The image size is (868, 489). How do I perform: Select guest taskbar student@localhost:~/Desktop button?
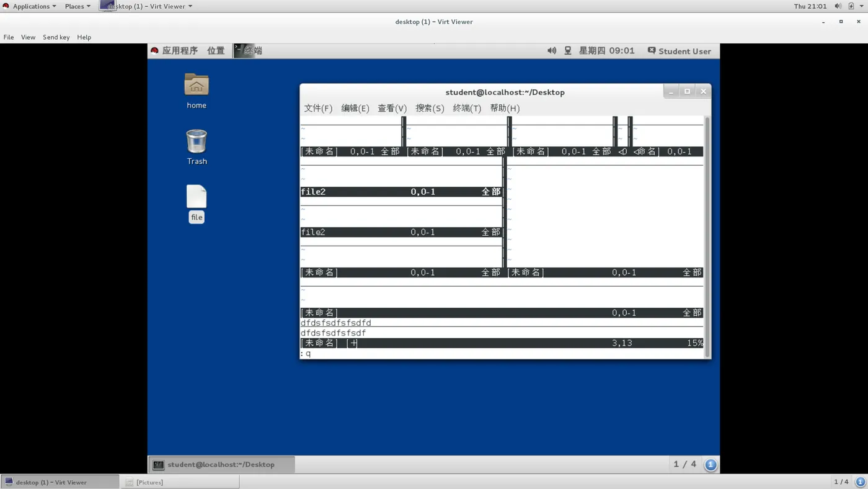click(221, 464)
